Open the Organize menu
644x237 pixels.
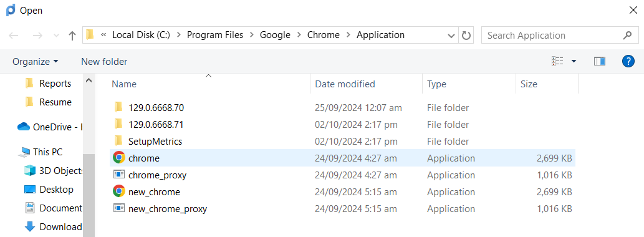click(36, 62)
